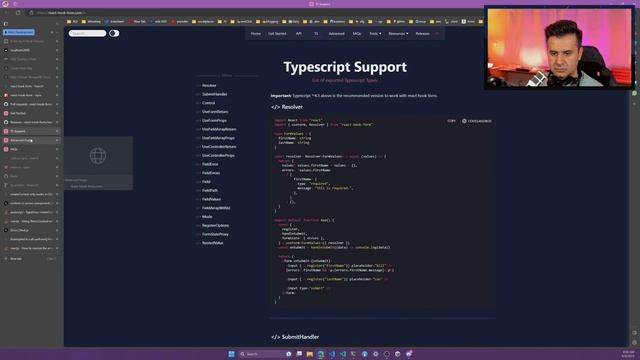Open the Edge browser taskbar icon
640x360 pixels.
(321, 354)
